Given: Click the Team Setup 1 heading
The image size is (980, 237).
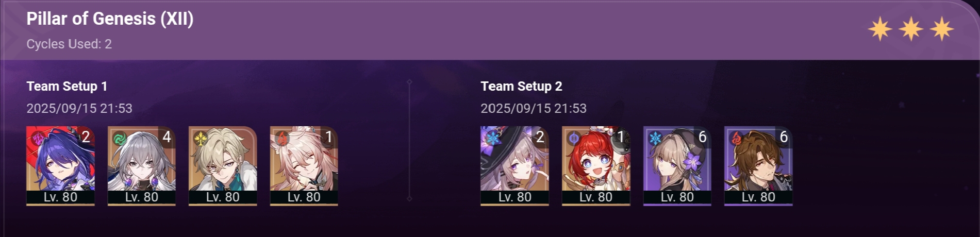Looking at the screenshot, I should click(67, 86).
